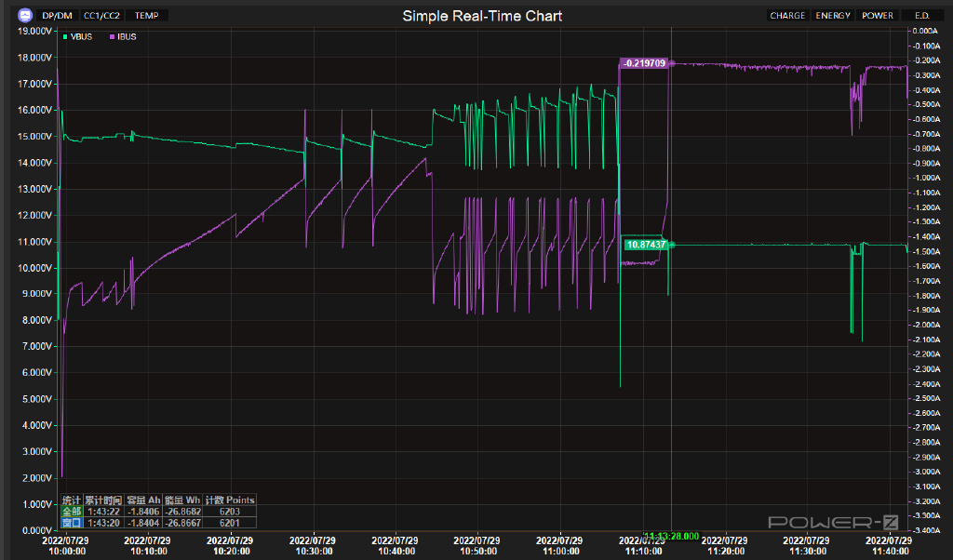Image resolution: width=953 pixels, height=560 pixels.
Task: Click the E.D. button
Action: [x=921, y=16]
